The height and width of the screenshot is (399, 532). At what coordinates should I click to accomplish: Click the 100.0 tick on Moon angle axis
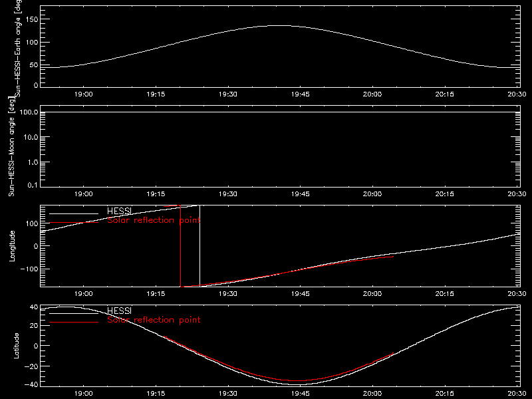29,112
